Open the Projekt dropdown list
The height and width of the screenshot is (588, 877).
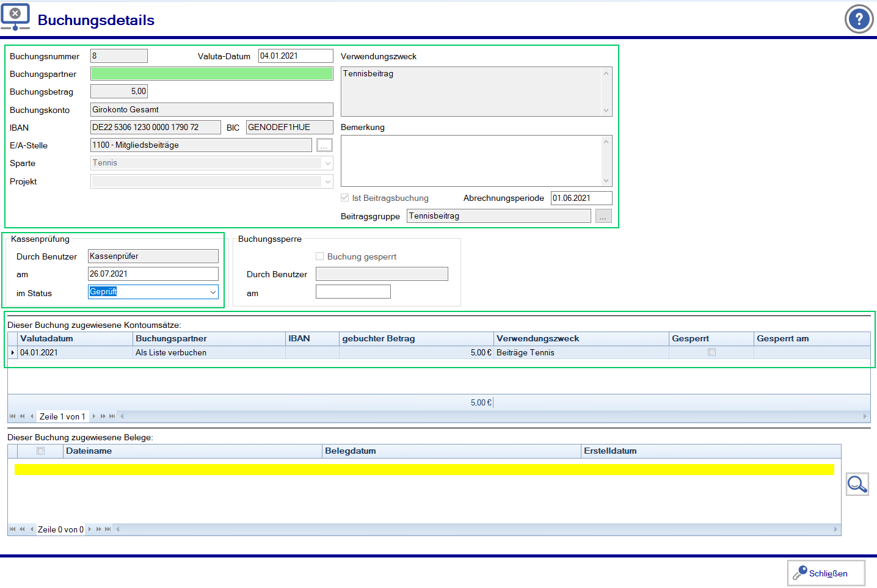[x=328, y=182]
